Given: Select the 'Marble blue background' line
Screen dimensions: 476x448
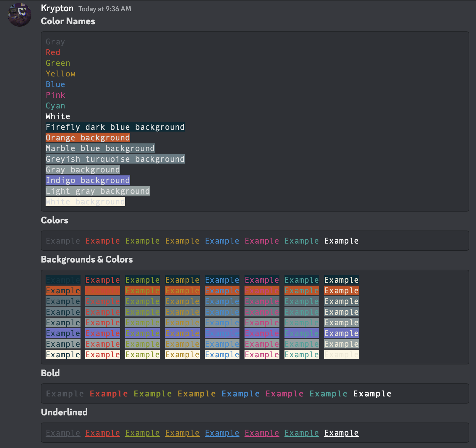Looking at the screenshot, I should pyautogui.click(x=100, y=148).
